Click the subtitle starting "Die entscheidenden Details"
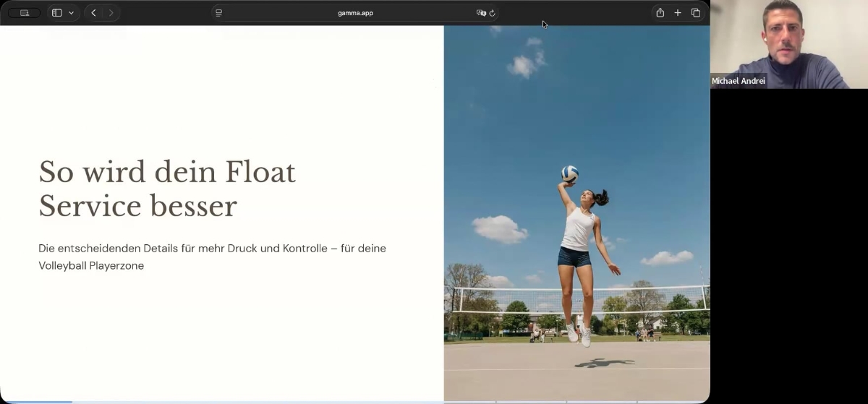This screenshot has height=404, width=868. click(212, 257)
